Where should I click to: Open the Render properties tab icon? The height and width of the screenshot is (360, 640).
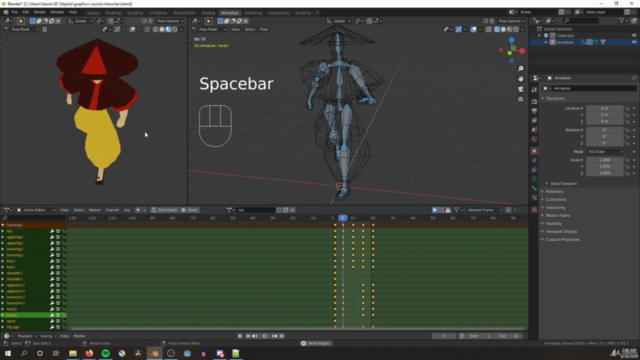coord(534,101)
